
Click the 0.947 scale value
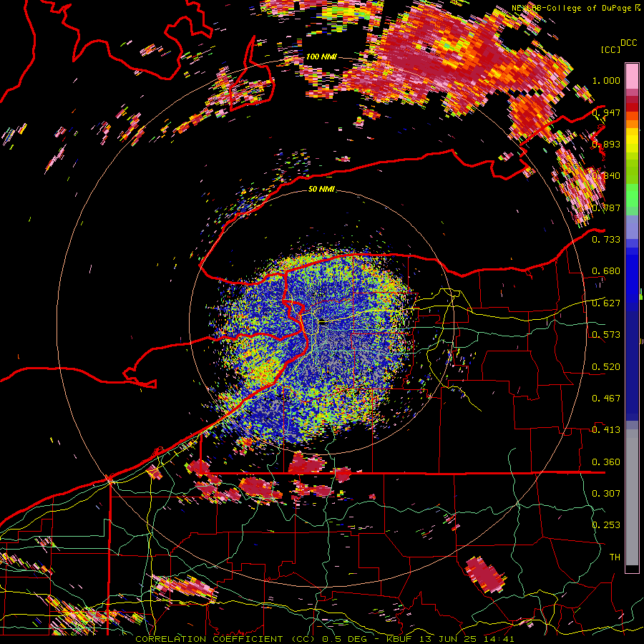[x=606, y=112]
